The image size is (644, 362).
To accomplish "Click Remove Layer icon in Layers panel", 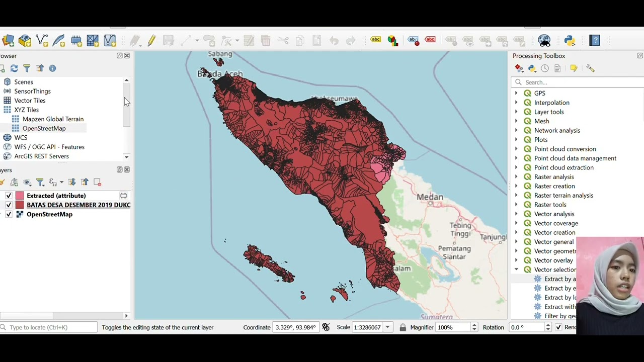I will (x=97, y=182).
